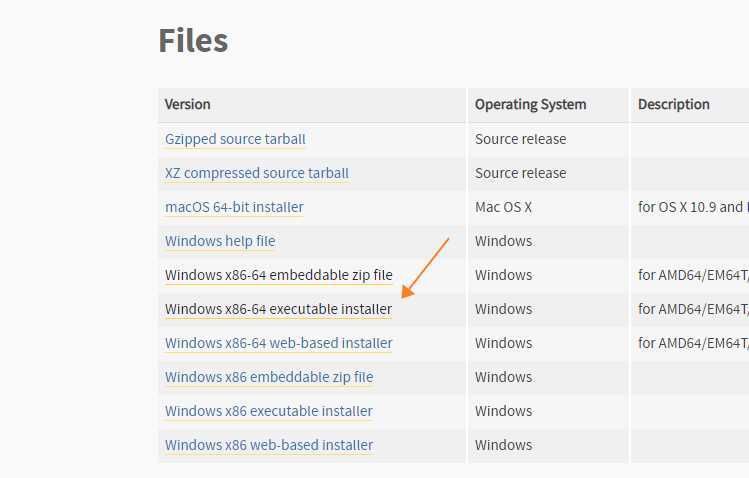Click the macOS 64-bit installer link
Screen dimensions: 749x478
234,207
